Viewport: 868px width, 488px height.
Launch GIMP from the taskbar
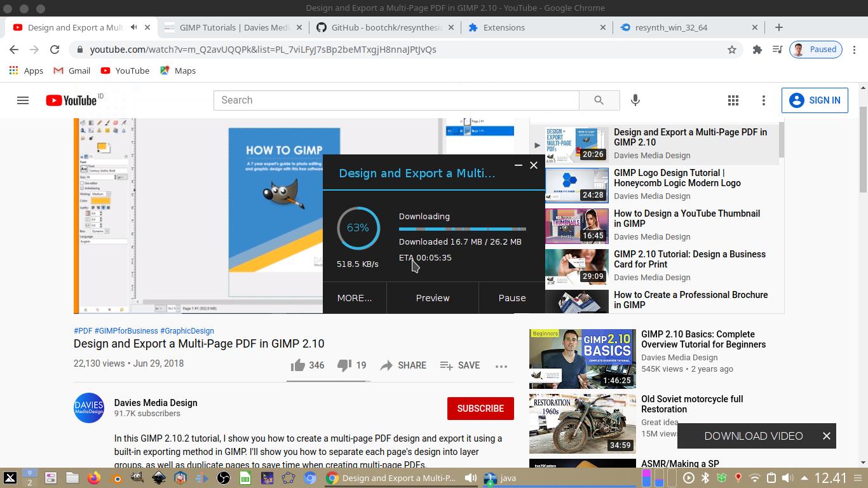tap(137, 478)
